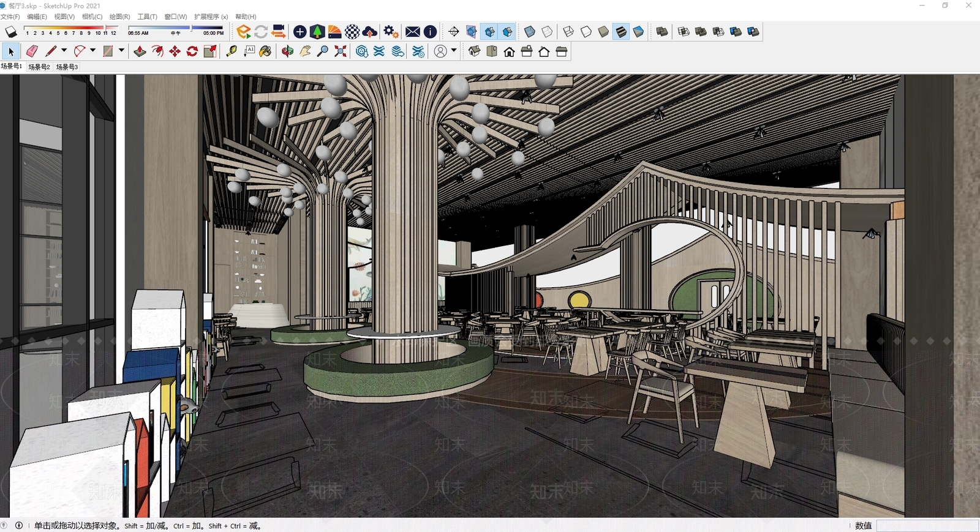The width and height of the screenshot is (980, 532).
Task: Activate the Paint Bucket tool
Action: tap(265, 51)
